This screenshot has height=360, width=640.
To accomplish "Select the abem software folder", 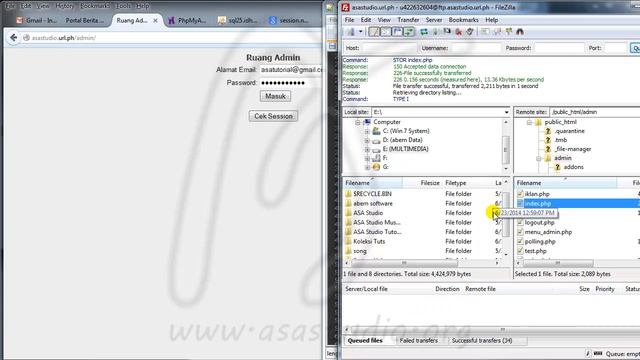I will point(373,203).
